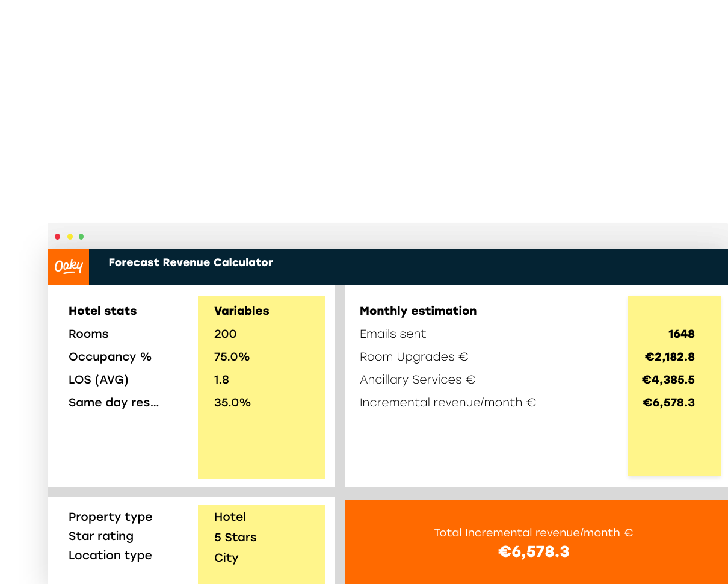Image resolution: width=728 pixels, height=584 pixels.
Task: Click the LOS average value 1.8
Action: (x=221, y=380)
